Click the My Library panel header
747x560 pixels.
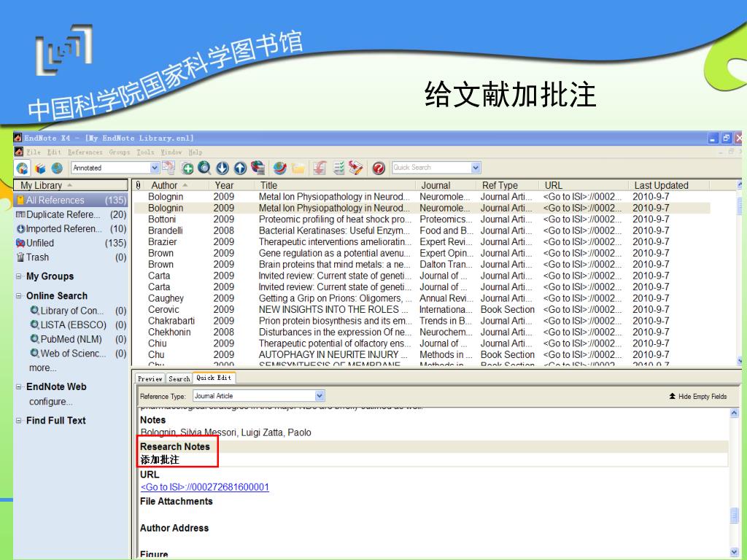(x=71, y=185)
